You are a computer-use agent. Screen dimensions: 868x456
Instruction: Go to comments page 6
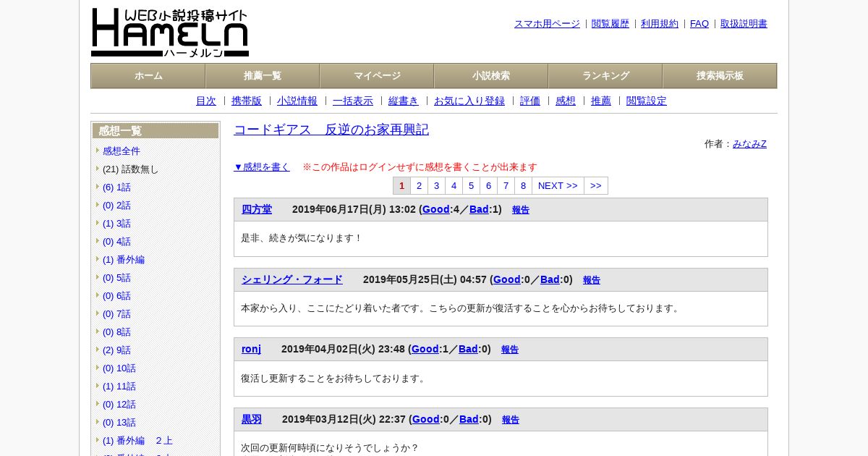coord(488,186)
